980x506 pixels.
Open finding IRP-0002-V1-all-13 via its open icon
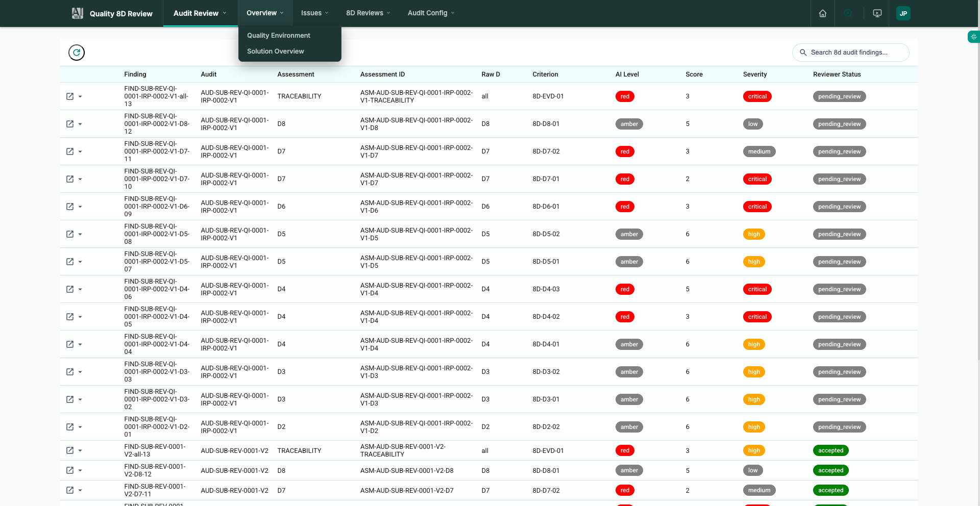(x=70, y=96)
